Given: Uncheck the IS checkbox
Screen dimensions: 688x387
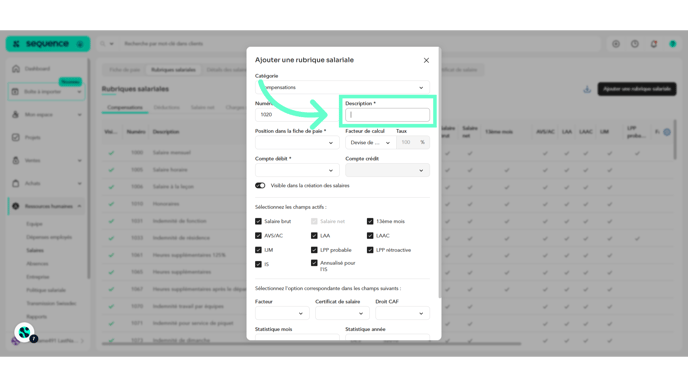Looking at the screenshot, I should [258, 264].
